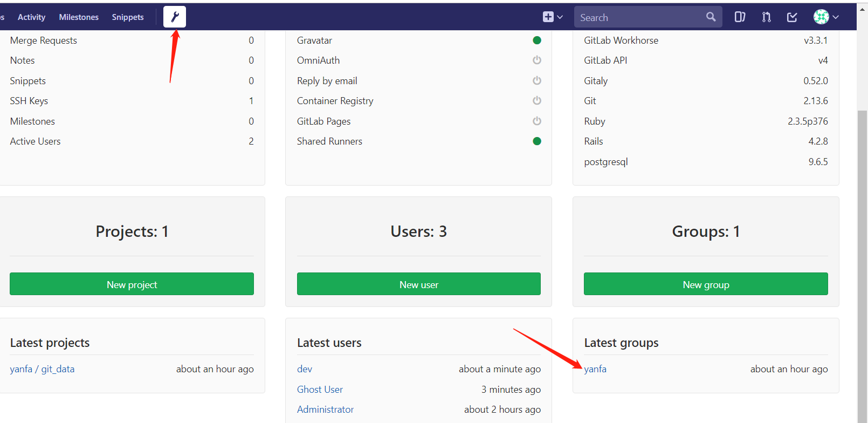
Task: Select the Gravatar feature label
Action: click(314, 40)
